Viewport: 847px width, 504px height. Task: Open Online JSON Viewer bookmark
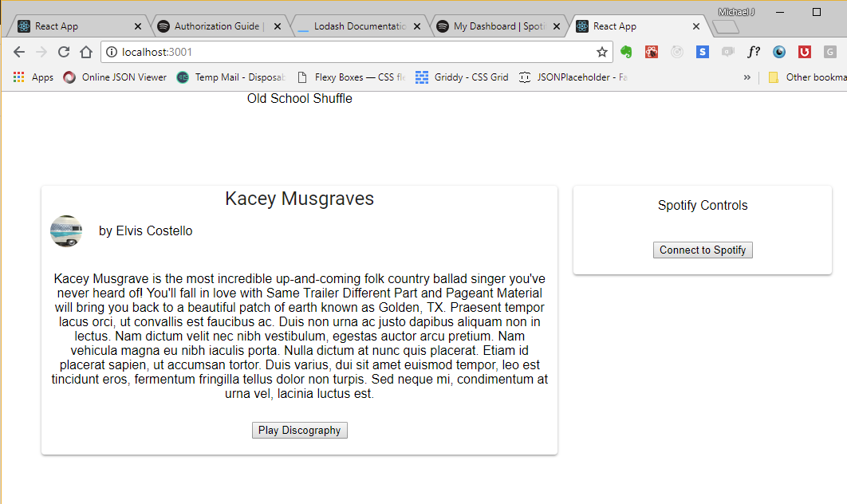(x=115, y=77)
